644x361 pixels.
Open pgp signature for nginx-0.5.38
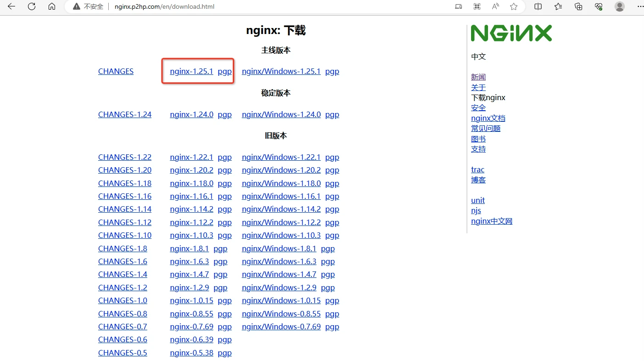[x=225, y=353]
